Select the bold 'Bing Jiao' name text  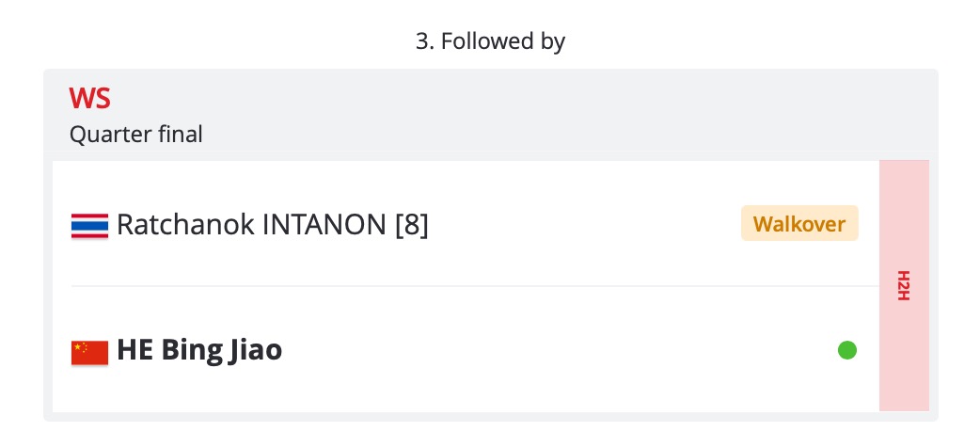[222, 350]
